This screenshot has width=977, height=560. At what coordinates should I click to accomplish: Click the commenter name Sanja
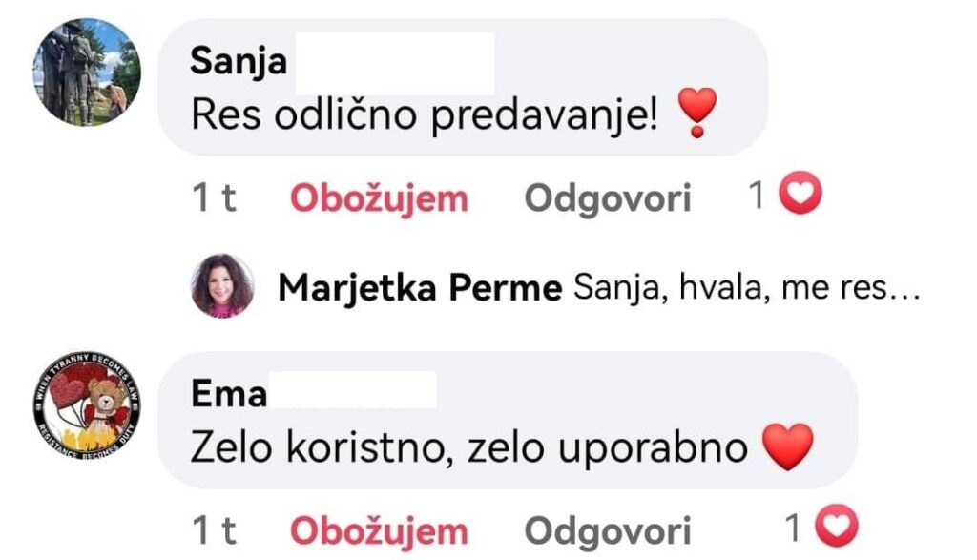click(x=239, y=61)
